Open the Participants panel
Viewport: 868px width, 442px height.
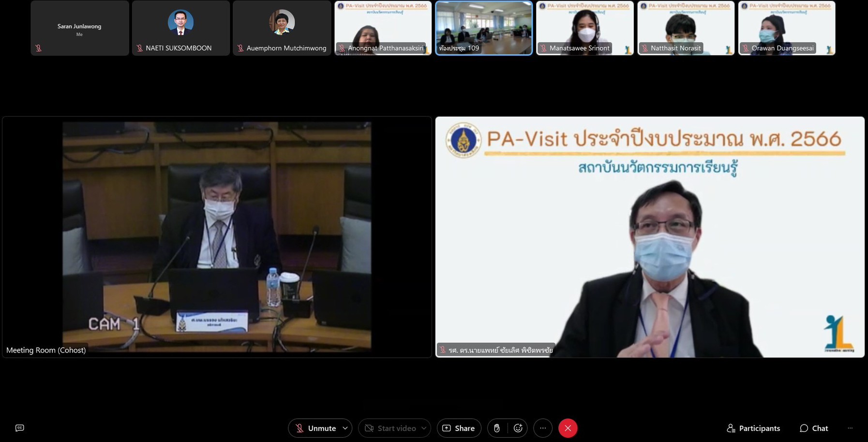click(x=753, y=428)
